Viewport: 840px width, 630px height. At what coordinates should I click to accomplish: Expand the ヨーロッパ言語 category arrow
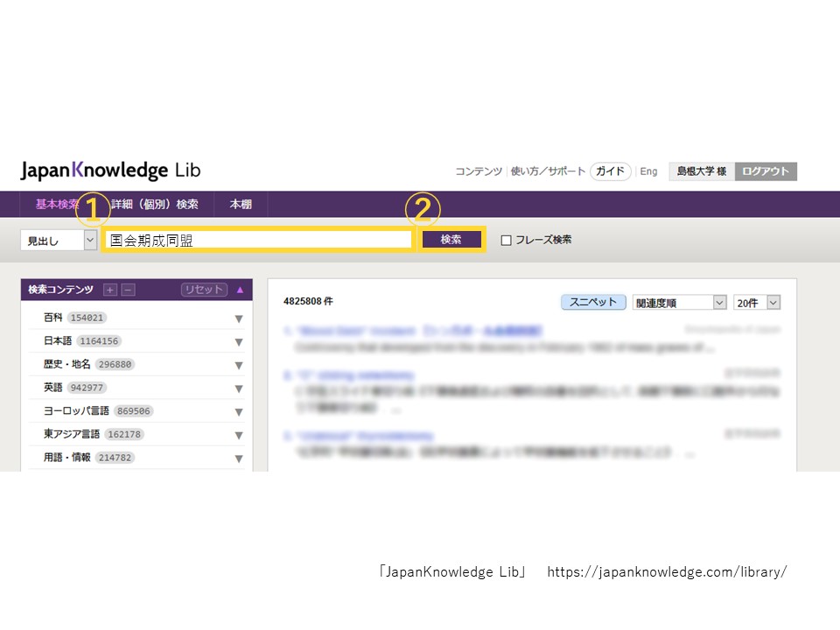pos(239,412)
